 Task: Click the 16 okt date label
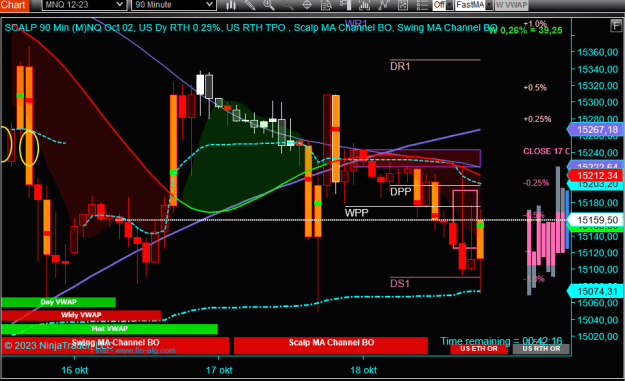75,370
